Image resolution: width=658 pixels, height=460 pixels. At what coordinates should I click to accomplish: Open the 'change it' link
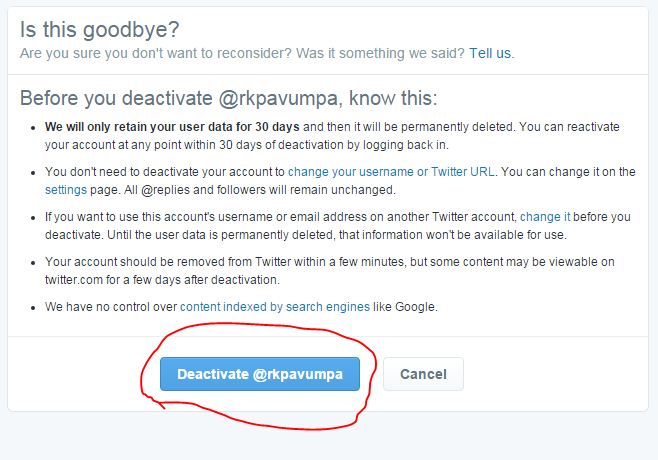[545, 217]
